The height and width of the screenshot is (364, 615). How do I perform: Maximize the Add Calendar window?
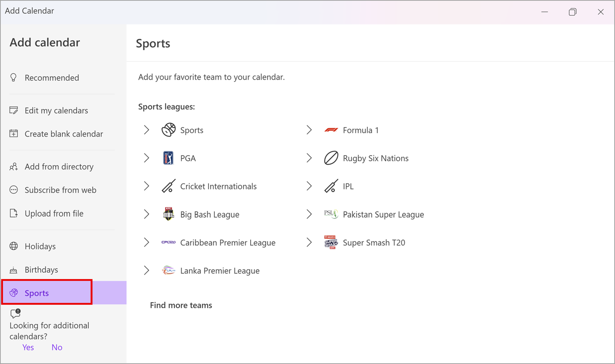click(x=573, y=12)
